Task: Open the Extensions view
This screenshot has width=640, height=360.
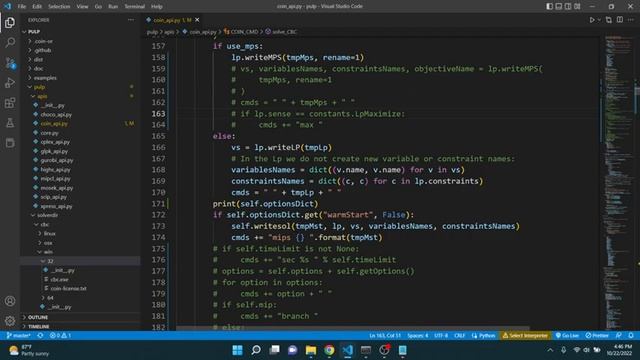Action: [10, 102]
